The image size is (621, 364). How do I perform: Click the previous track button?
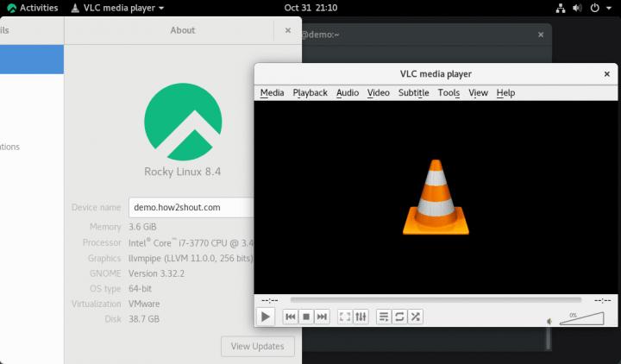click(x=291, y=317)
